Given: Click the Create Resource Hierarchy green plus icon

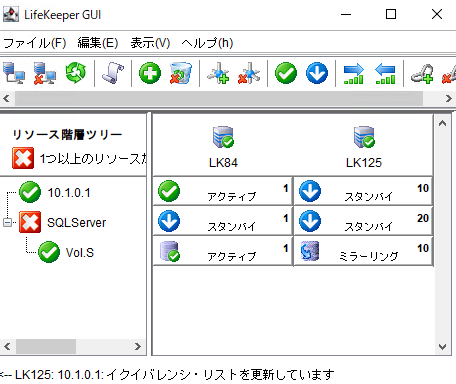Looking at the screenshot, I should (x=150, y=73).
